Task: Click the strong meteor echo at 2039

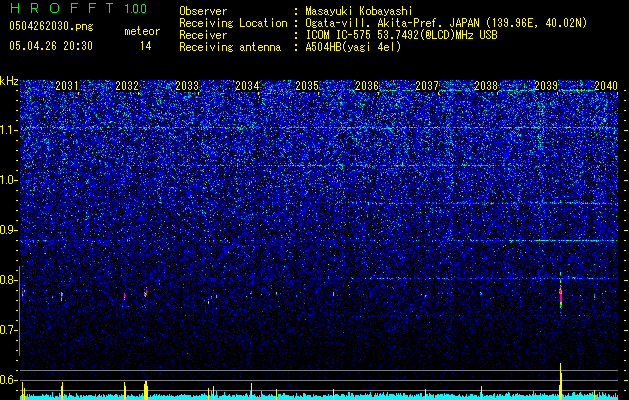Action: pos(560,296)
